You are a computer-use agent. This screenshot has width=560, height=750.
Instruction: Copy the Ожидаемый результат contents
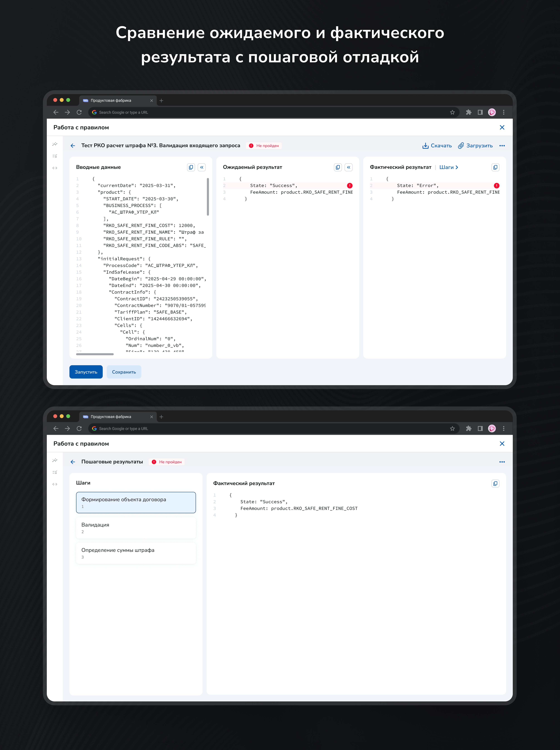point(338,167)
